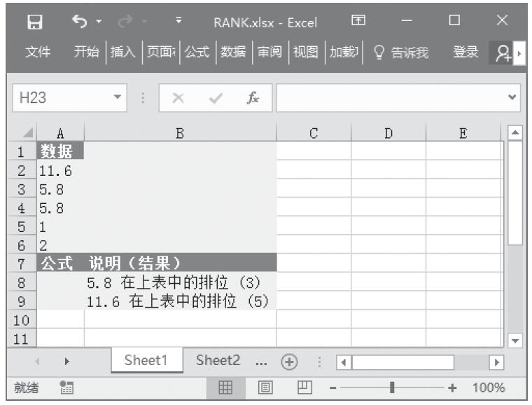The image size is (532, 405).
Task: Click the Undo arrow icon
Action: [78, 22]
